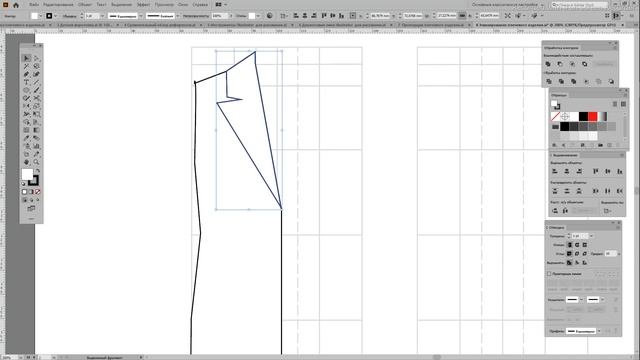
Task: Open the Справка menu
Action: (x=200, y=4)
